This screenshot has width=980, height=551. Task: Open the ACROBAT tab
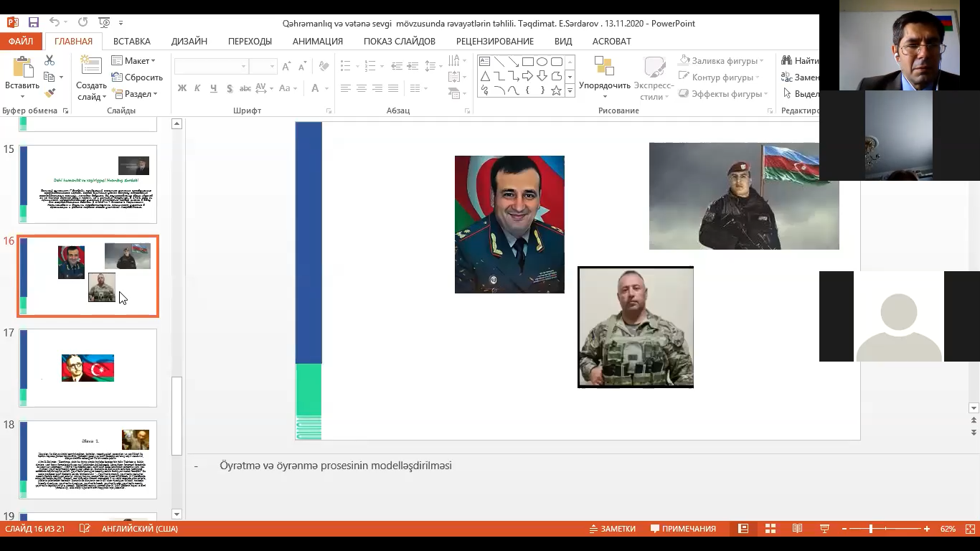[x=612, y=41]
